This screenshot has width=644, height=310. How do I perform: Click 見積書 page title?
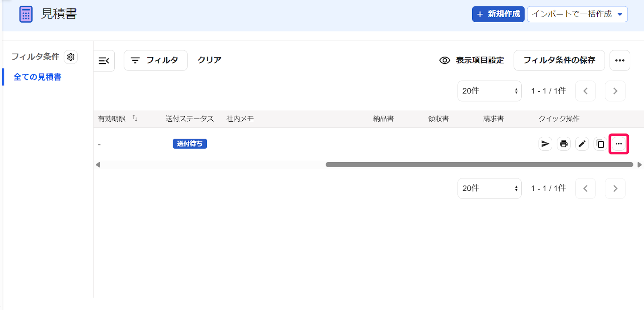(x=59, y=14)
